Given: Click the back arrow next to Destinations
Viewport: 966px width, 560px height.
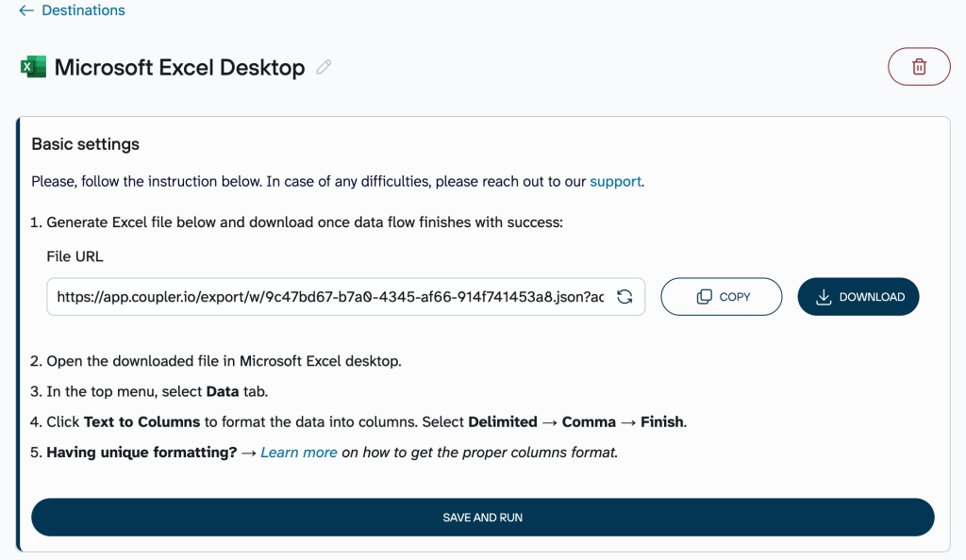Looking at the screenshot, I should click(26, 10).
